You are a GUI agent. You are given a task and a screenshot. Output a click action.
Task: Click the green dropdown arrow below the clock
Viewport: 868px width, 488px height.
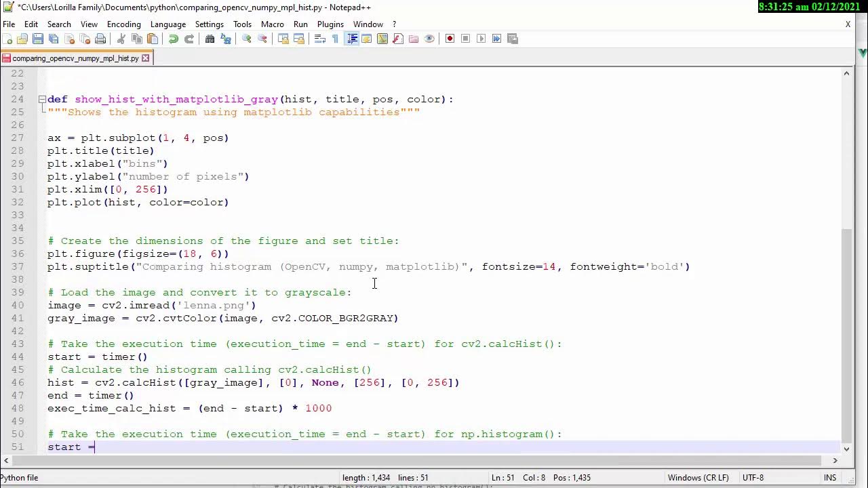point(863,52)
